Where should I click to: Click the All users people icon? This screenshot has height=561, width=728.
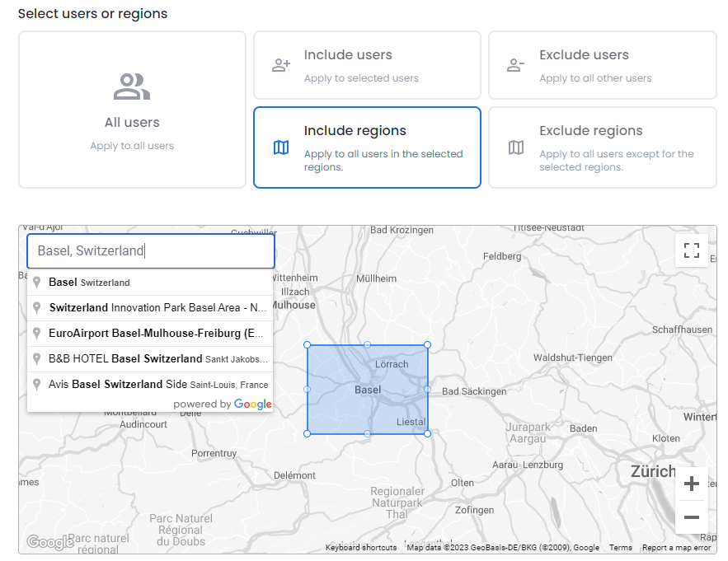(x=132, y=86)
